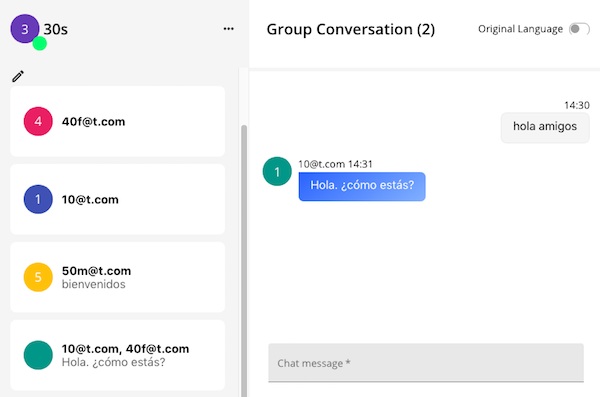Click the teal group conversation avatar in list
This screenshot has width=600, height=397.
point(38,355)
